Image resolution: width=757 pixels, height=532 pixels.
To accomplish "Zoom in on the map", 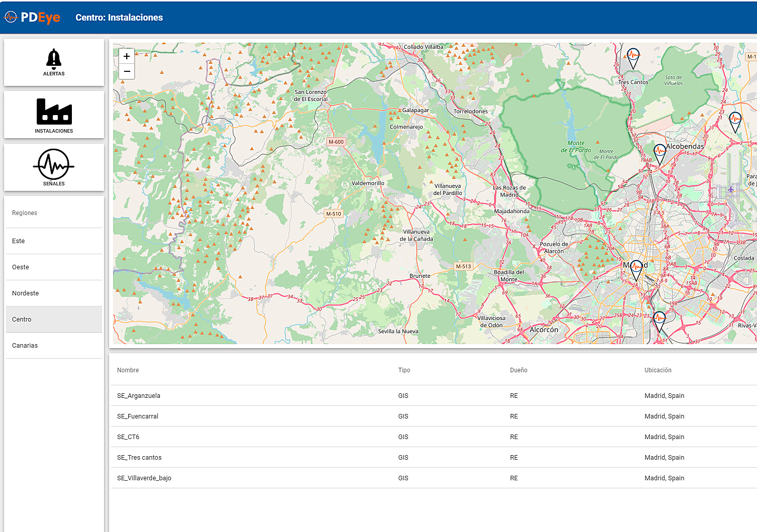I will click(127, 56).
